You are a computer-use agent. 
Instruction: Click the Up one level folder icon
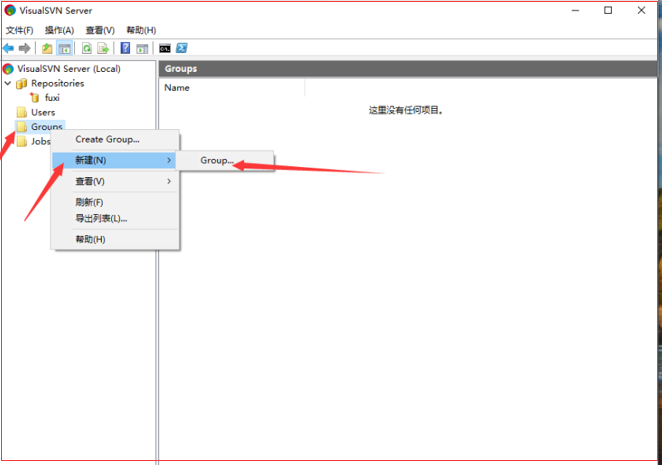(x=47, y=48)
